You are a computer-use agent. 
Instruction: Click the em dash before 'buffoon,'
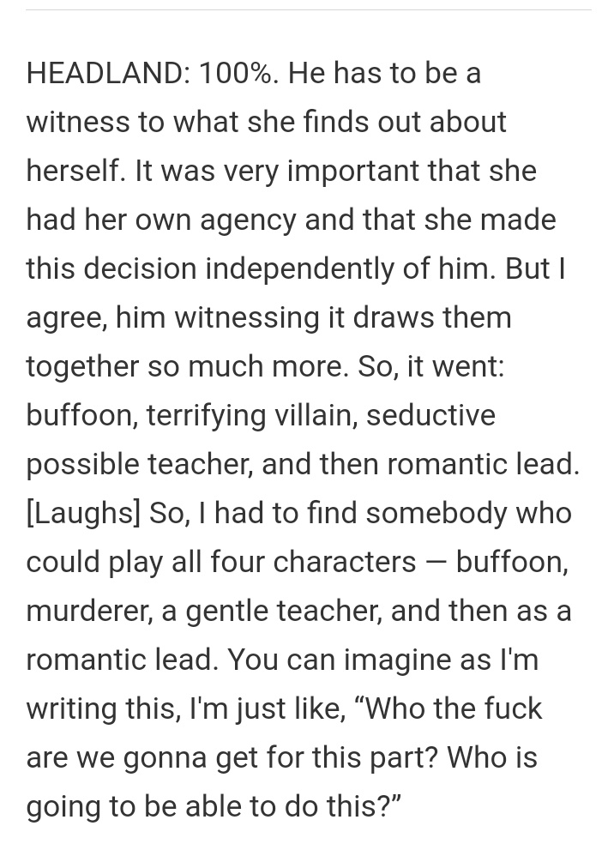pos(436,563)
